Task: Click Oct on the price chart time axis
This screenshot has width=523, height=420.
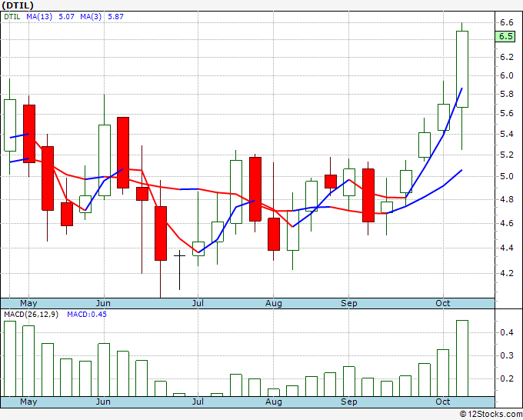Action: [443, 303]
